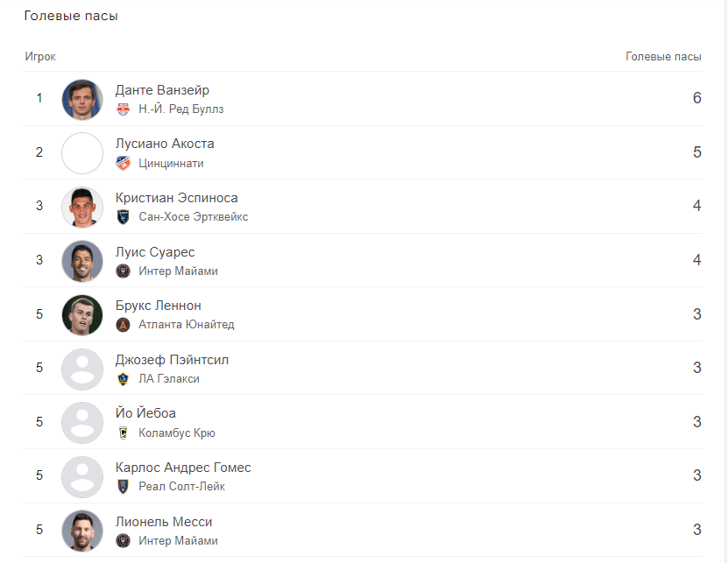
Task: Open Данте Ванзейр player photo
Action: point(82,99)
